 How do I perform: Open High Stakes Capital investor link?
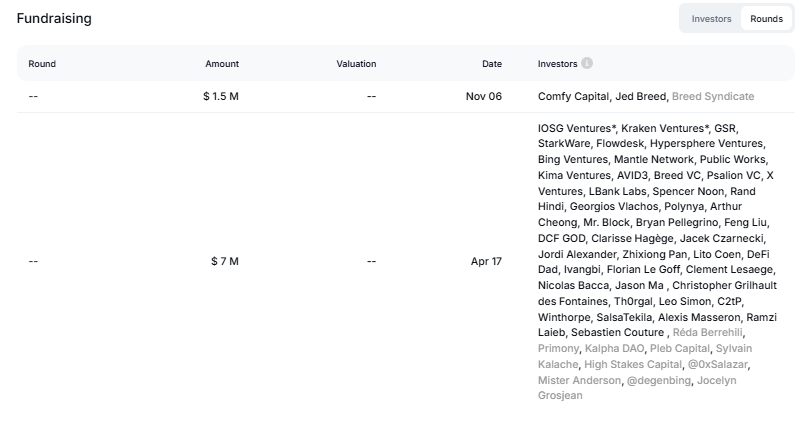(x=633, y=364)
